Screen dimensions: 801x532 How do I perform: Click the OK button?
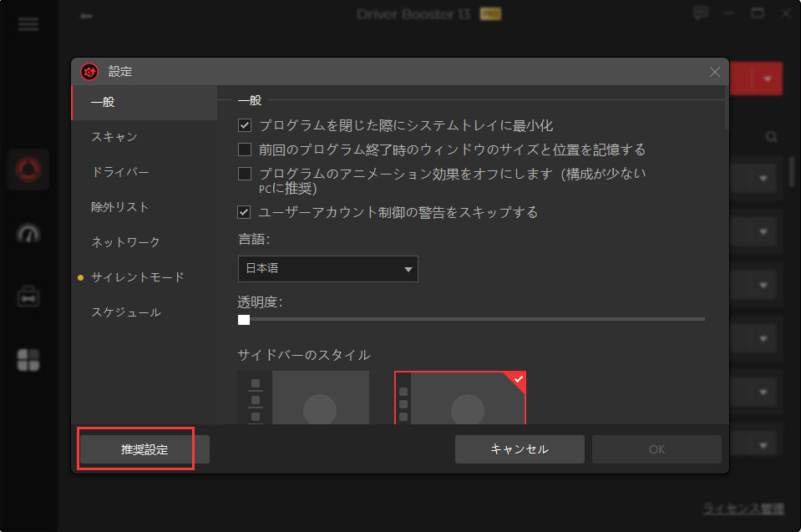click(657, 449)
